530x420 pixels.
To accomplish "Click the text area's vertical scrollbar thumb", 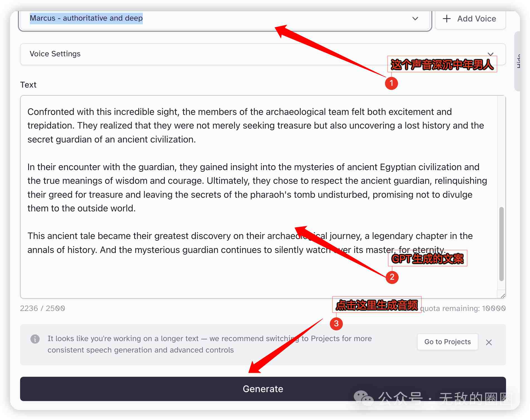I will click(x=501, y=244).
